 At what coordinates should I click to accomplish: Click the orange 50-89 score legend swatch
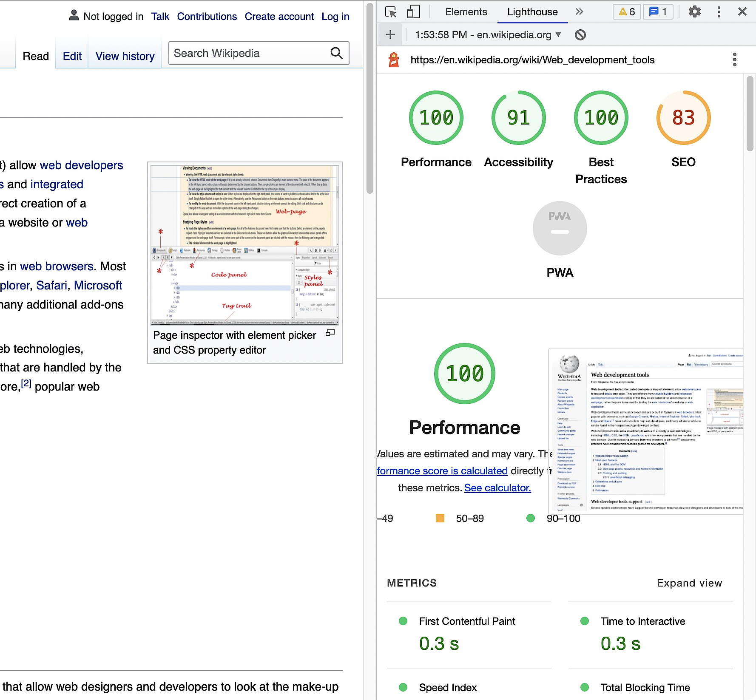pyautogui.click(x=439, y=518)
